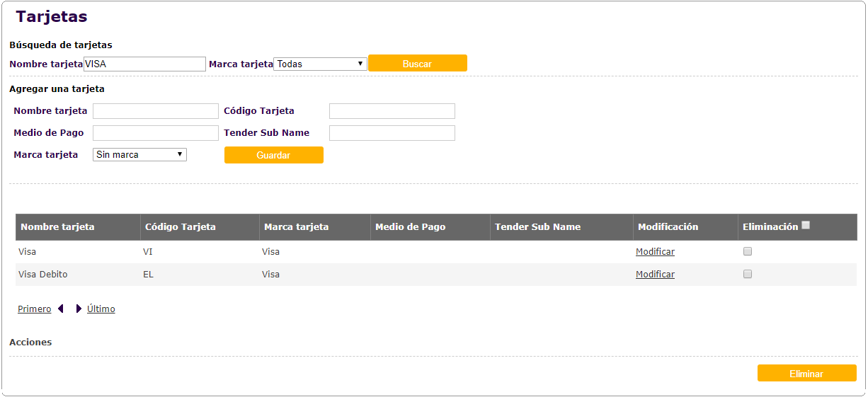Click the Medio de Pago input

[155, 133]
